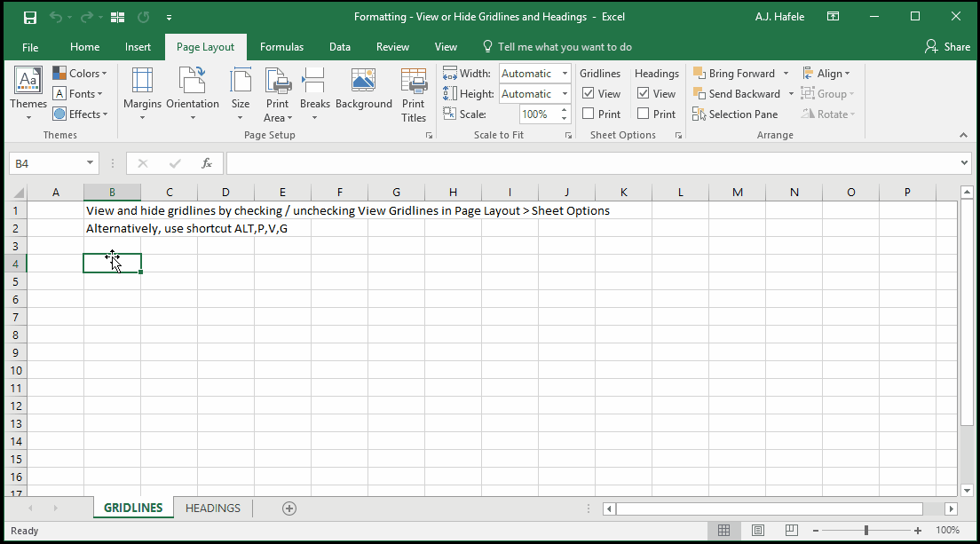Switch to Normal view icon
The width and height of the screenshot is (980, 544).
point(723,531)
